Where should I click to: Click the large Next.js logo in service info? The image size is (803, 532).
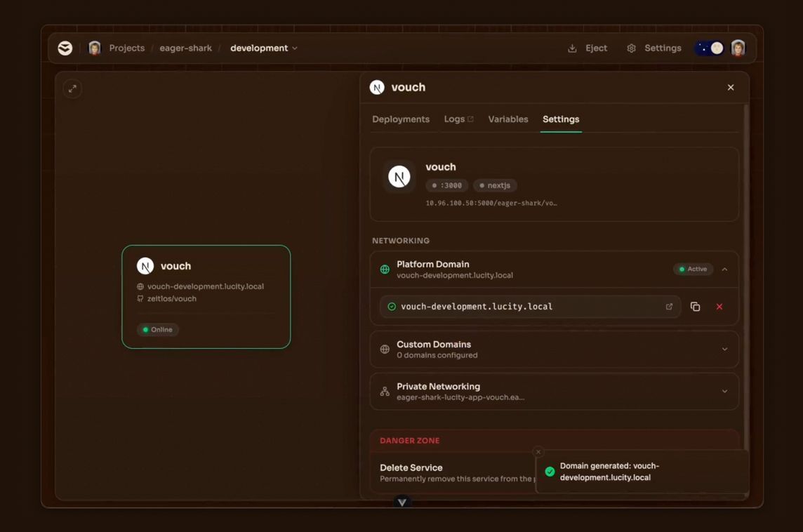[399, 177]
